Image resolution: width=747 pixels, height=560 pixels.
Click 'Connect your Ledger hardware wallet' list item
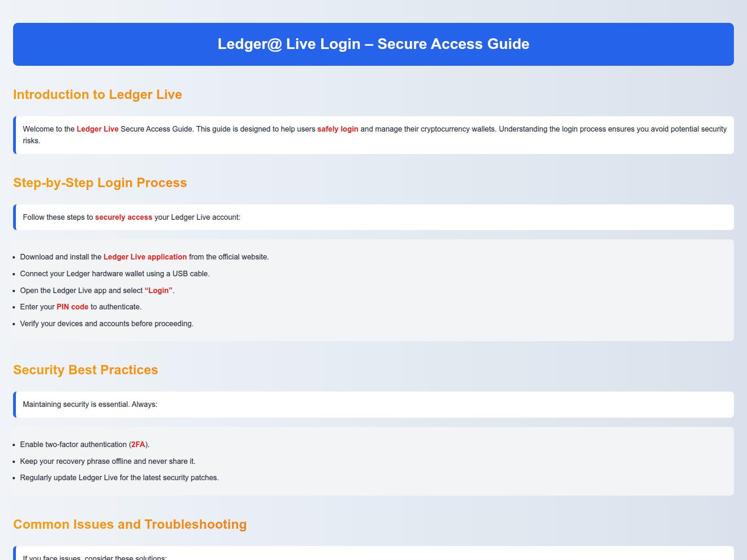(x=115, y=274)
